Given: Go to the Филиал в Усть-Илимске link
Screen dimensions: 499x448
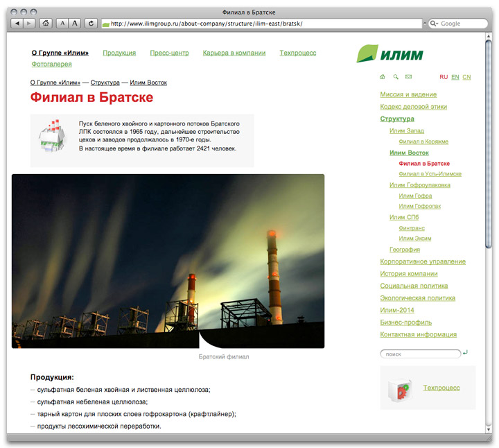Looking at the screenshot, I should tap(430, 174).
